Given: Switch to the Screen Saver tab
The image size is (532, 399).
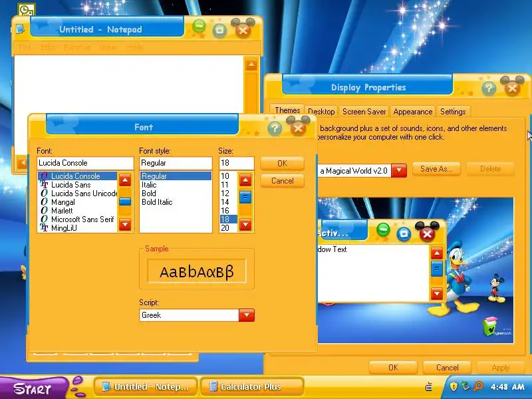Looking at the screenshot, I should (364, 112).
